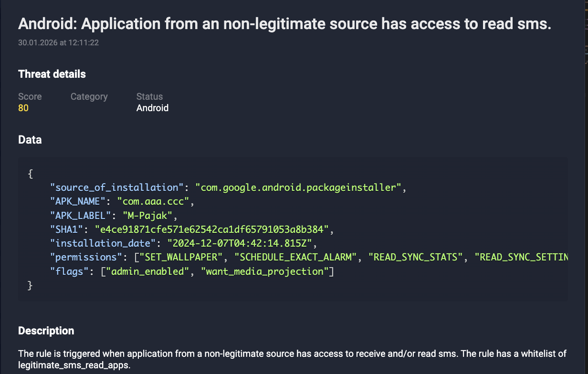The image size is (588, 374).
Task: Click the Data section heading
Action: 30,140
